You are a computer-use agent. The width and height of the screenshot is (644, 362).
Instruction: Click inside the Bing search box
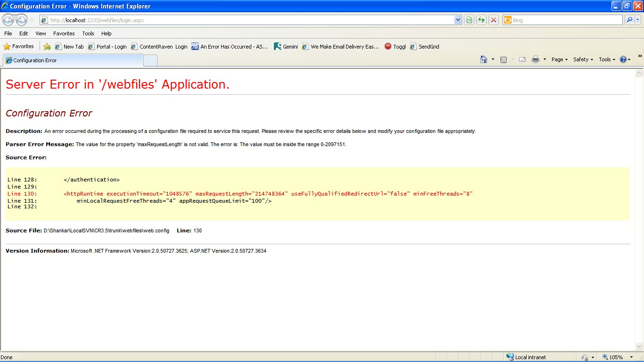pyautogui.click(x=567, y=20)
